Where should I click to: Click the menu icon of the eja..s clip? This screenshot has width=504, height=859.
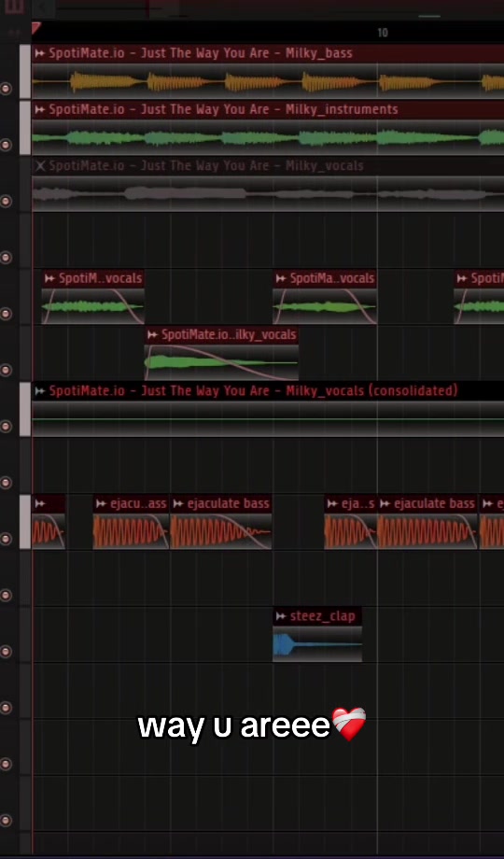332,504
